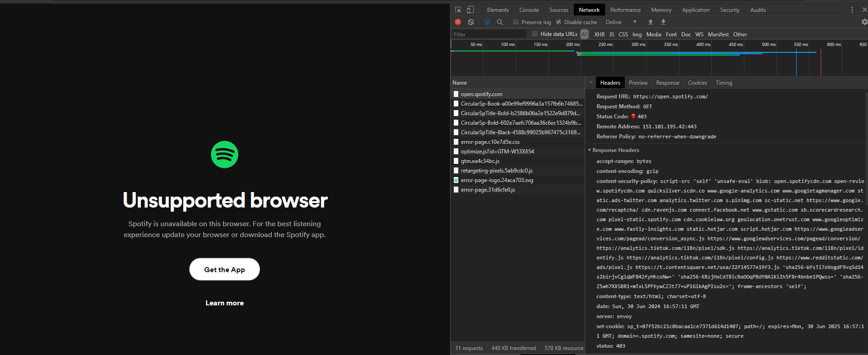868x355 pixels.
Task: Click the document icon next to open.spotify.com
Action: click(456, 94)
